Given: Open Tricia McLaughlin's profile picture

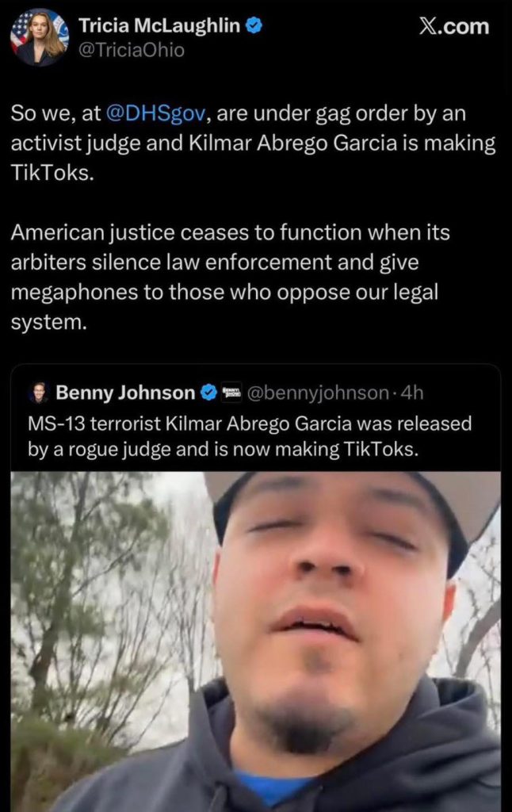Looking at the screenshot, I should pos(39,37).
